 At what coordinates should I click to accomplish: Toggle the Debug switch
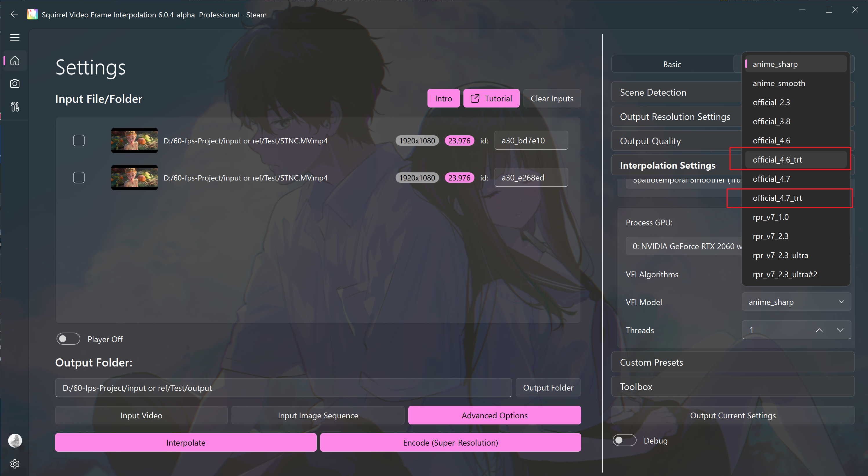click(x=624, y=440)
